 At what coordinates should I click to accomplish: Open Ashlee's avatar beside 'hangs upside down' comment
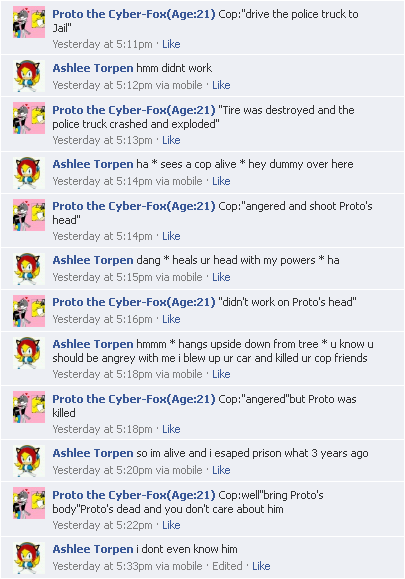pyautogui.click(x=29, y=353)
